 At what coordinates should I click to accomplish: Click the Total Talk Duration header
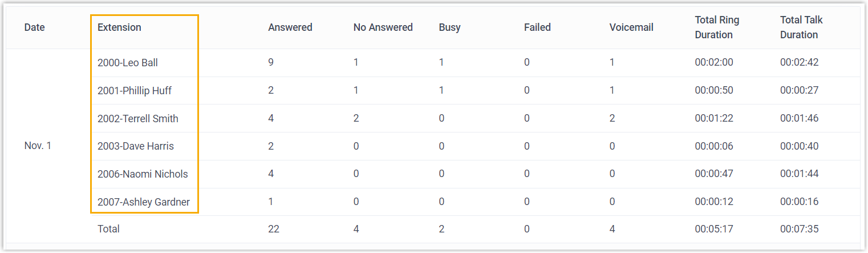pos(798,27)
